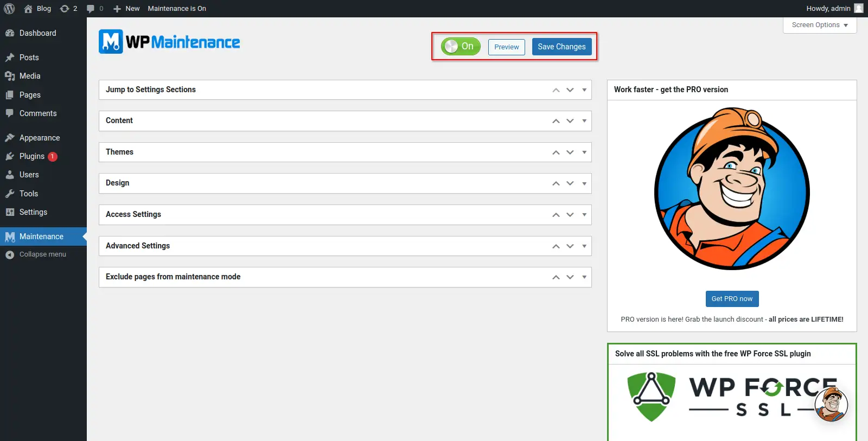868x441 pixels.
Task: Click the Appearance paintbrush icon
Action: click(x=10, y=138)
